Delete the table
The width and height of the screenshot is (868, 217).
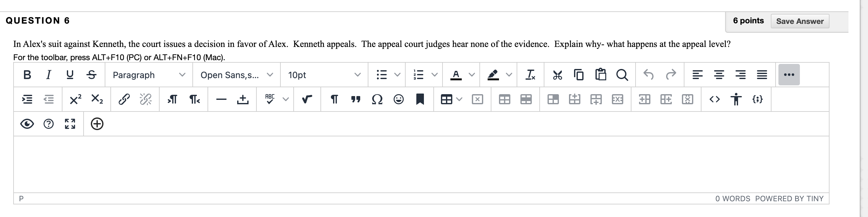coord(478,99)
